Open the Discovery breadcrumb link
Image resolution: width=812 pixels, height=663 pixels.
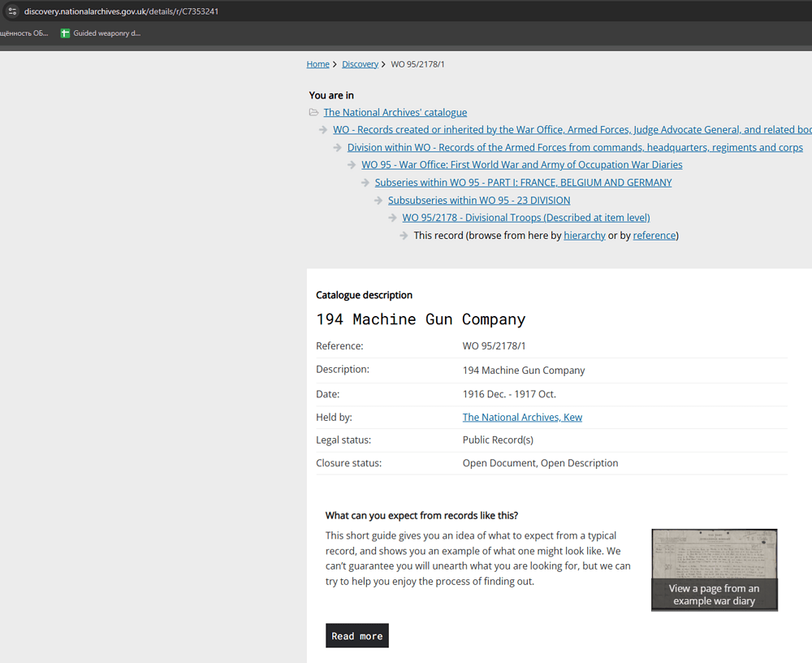tap(360, 64)
